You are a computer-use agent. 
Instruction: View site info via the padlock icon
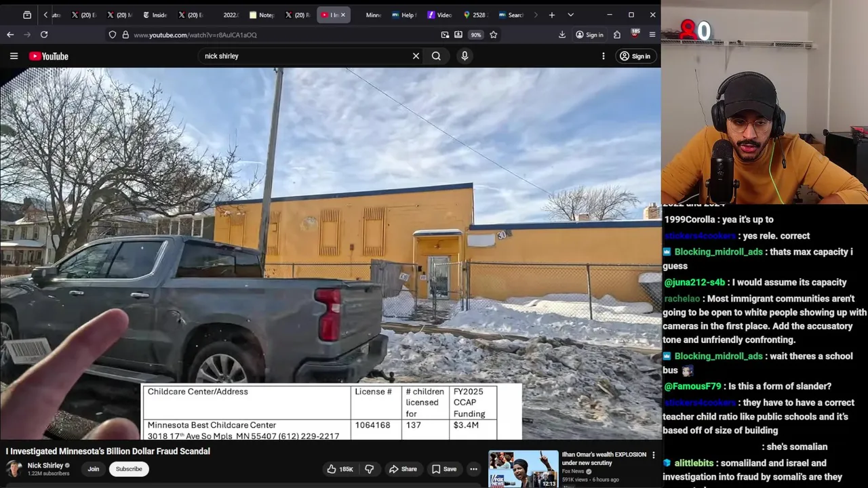click(125, 35)
